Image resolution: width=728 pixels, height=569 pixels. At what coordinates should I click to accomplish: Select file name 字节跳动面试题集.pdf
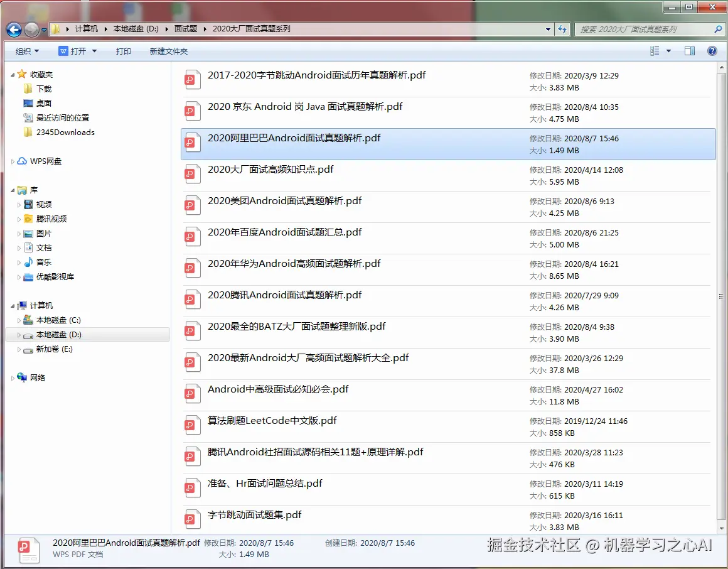[x=254, y=515]
